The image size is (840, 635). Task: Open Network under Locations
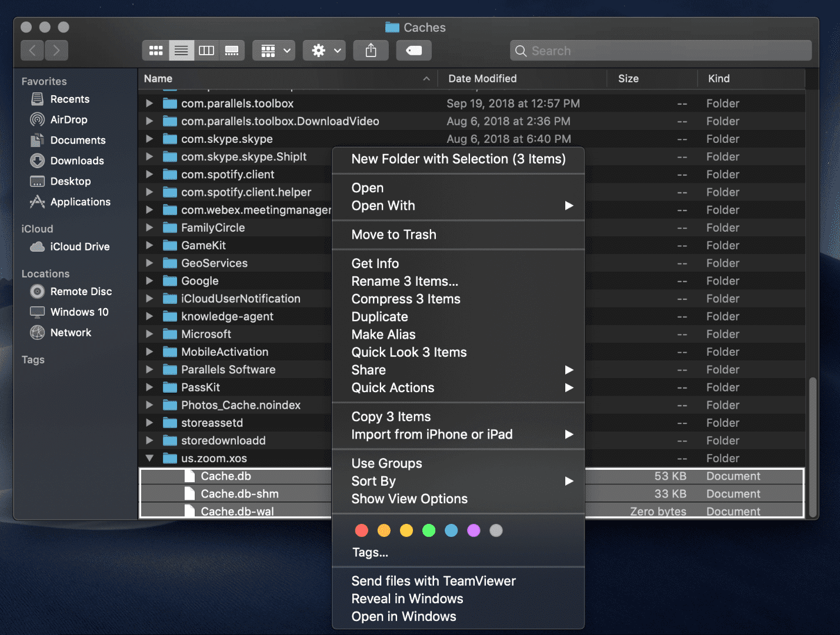click(x=71, y=332)
